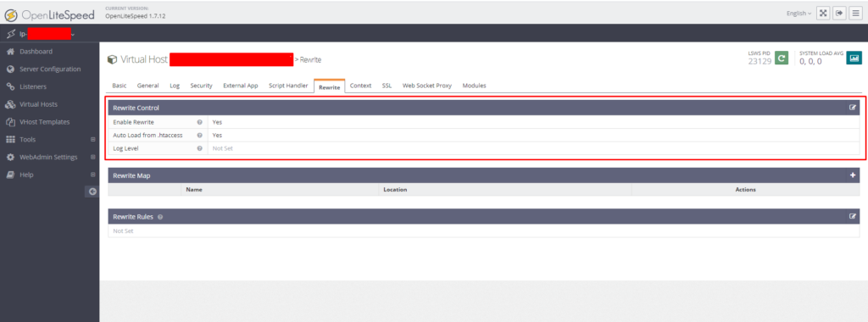Switch to the Web Socket Proxy tab
This screenshot has width=868, height=322.
pyautogui.click(x=427, y=86)
